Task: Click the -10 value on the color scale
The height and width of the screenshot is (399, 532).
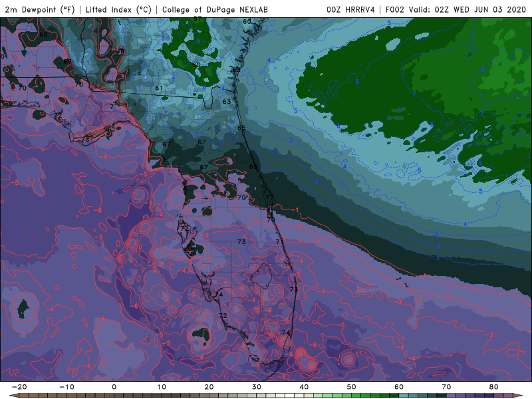Action: (66, 387)
